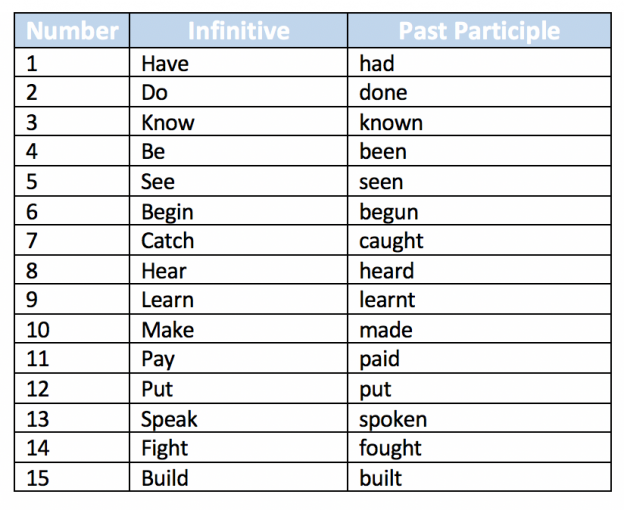624x510 pixels.
Task: Select the past participle caught
Action: [391, 241]
